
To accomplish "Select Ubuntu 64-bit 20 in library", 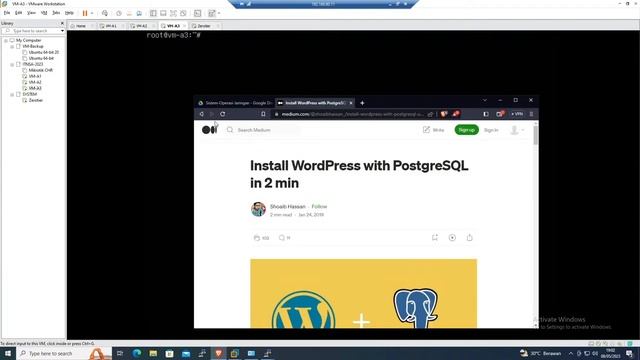I will click(x=44, y=52).
